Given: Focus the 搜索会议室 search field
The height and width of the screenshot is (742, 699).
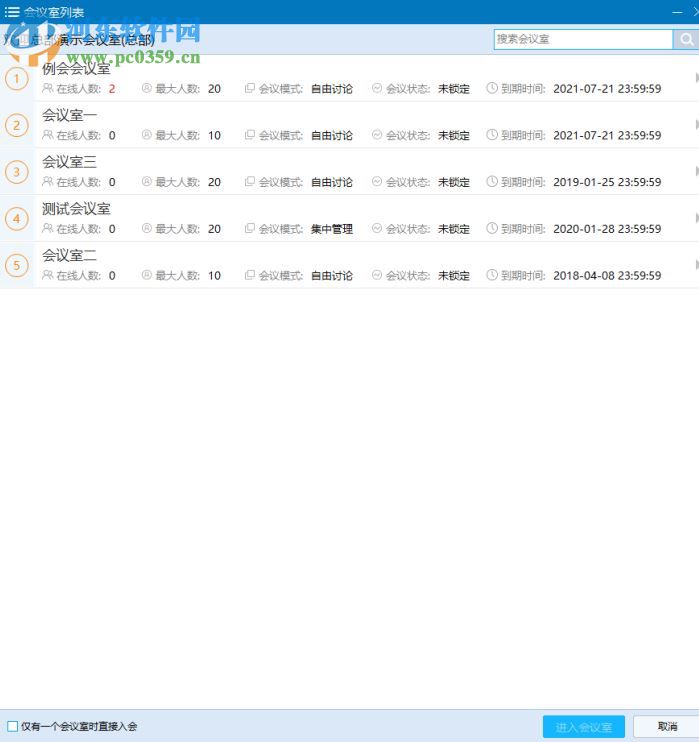Looking at the screenshot, I should coord(583,39).
